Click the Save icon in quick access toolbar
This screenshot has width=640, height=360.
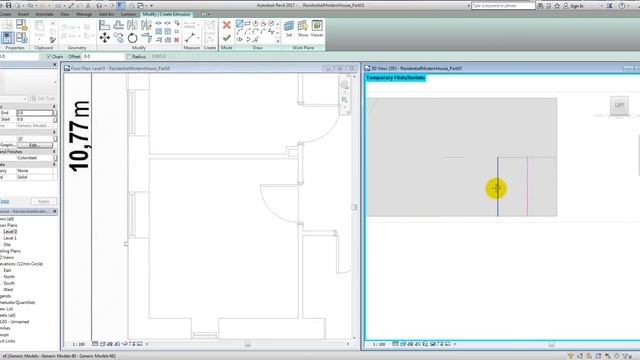pyautogui.click(x=8, y=6)
